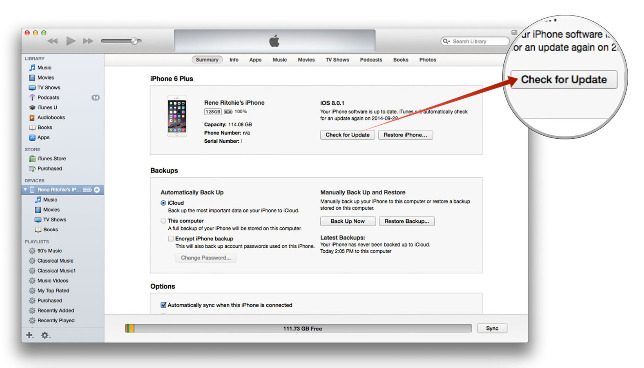
Task: Click the Restore Backup button
Action: coord(407,221)
